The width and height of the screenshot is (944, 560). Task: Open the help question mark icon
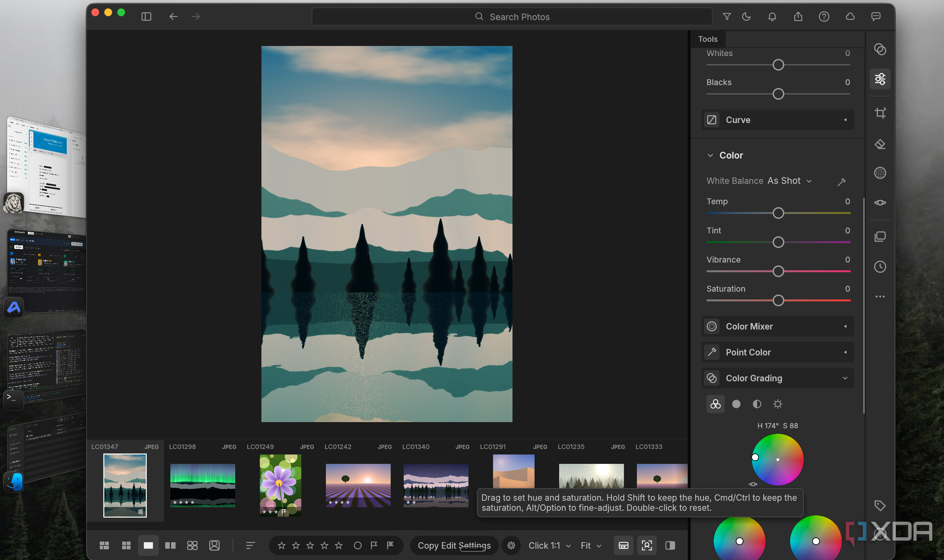click(x=824, y=17)
